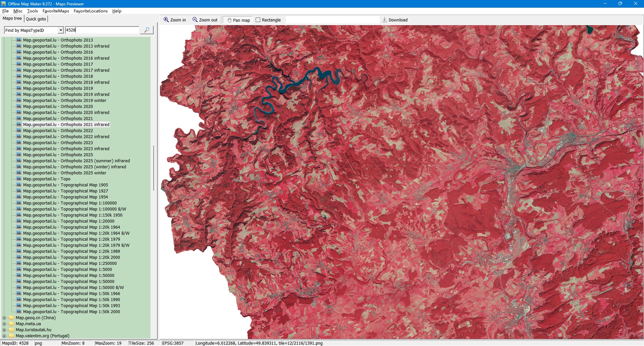
Task: Enable Rectangle selection mode
Action: 268,20
